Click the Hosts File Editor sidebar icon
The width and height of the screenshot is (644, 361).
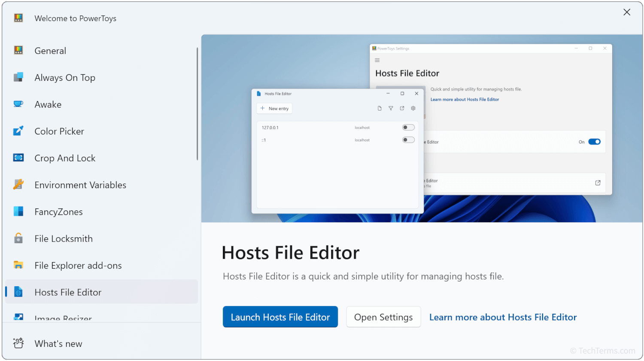[x=18, y=292]
